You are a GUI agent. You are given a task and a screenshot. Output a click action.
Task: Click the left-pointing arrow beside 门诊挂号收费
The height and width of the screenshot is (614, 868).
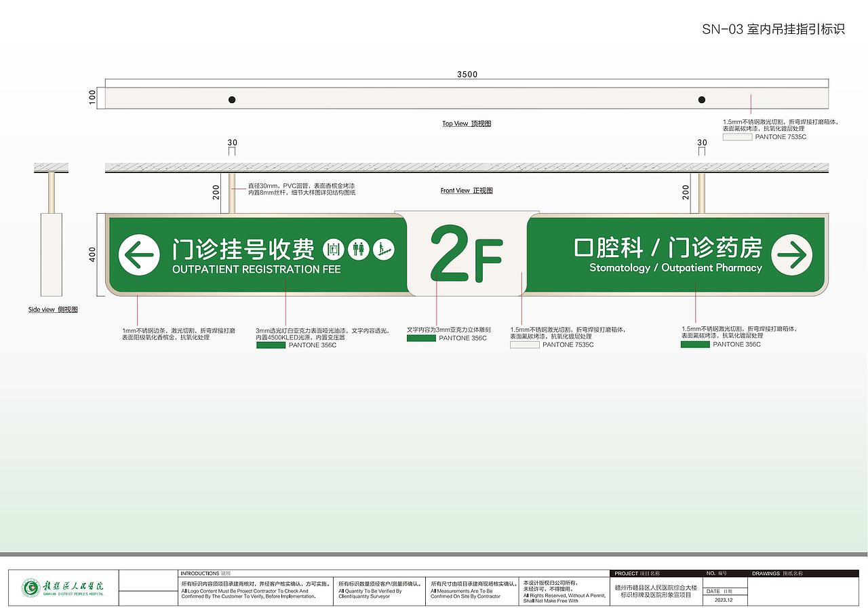138,254
